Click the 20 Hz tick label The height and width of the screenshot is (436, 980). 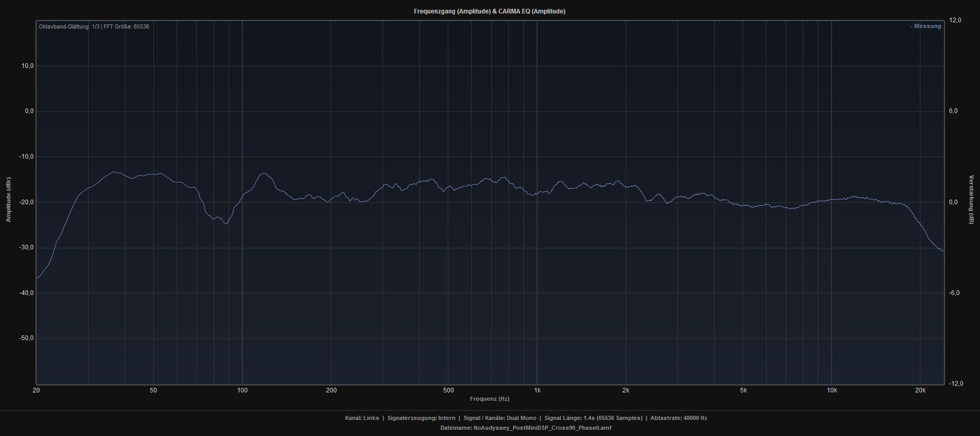coord(36,390)
